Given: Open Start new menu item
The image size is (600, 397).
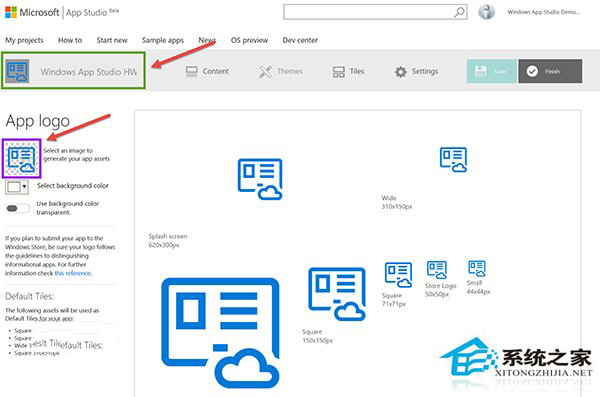Looking at the screenshot, I should tap(112, 40).
